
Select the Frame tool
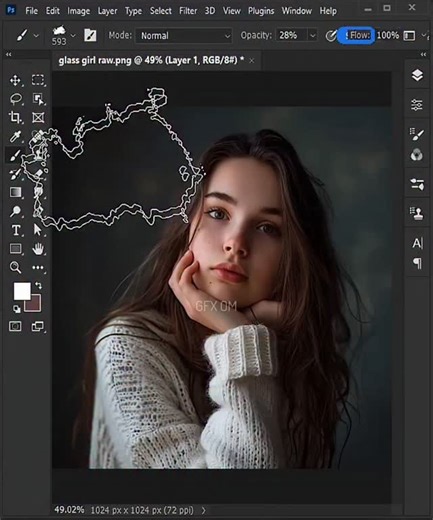pyautogui.click(x=38, y=117)
